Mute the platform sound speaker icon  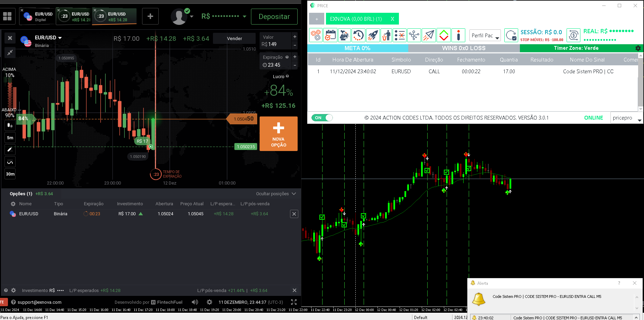tap(195, 302)
